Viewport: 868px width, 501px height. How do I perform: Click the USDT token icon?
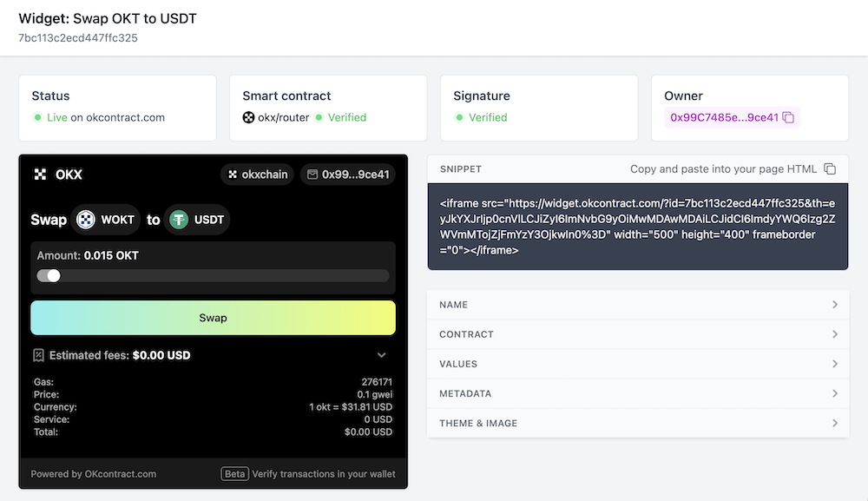click(180, 220)
